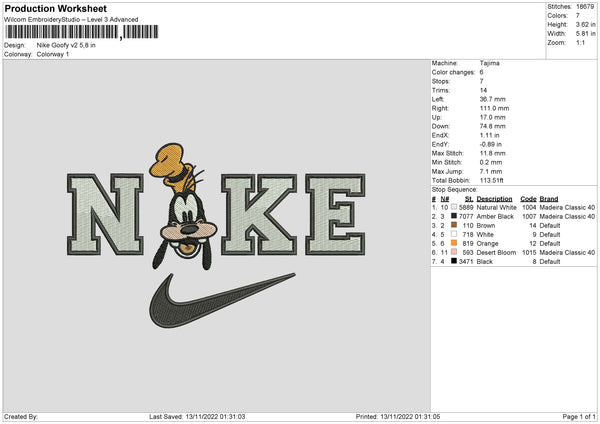The height and width of the screenshot is (424, 600).
Task: Click the swoosh in the design preview
Action: point(222,300)
